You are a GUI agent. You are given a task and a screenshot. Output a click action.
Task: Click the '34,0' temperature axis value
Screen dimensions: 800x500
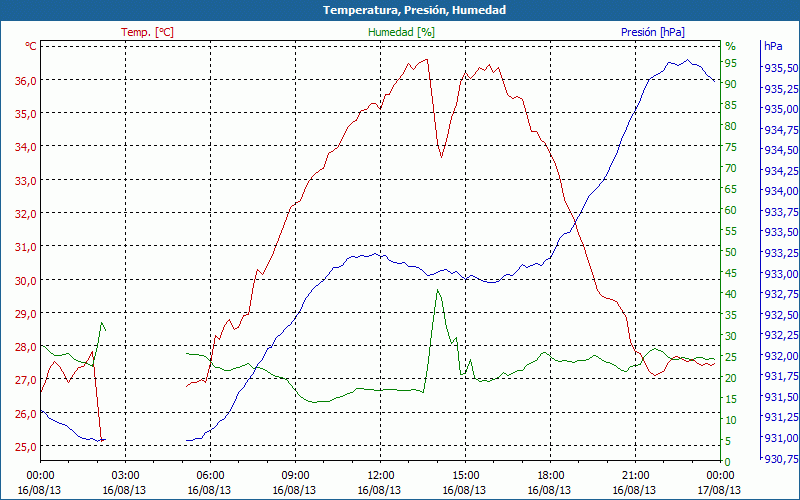click(x=27, y=147)
